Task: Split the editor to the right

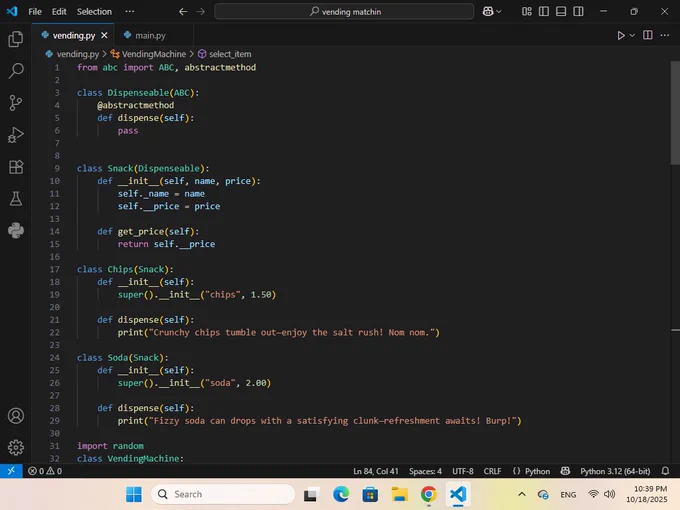Action: (647, 35)
